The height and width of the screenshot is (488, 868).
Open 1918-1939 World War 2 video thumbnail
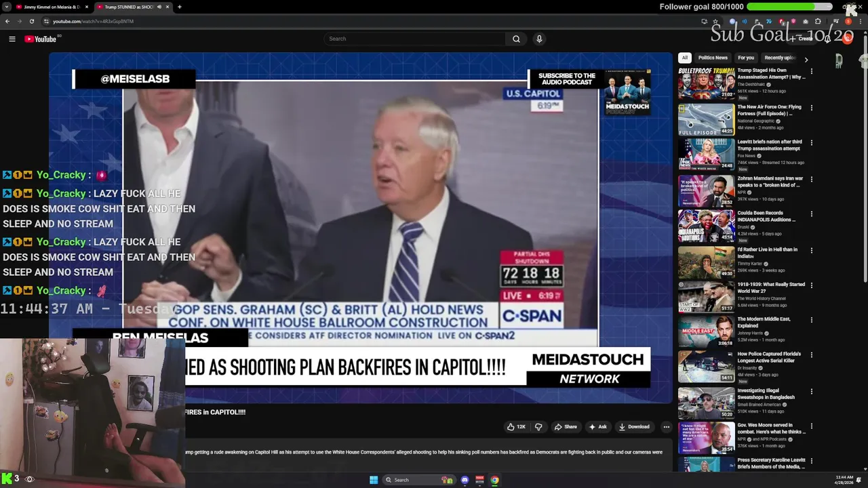(x=706, y=297)
